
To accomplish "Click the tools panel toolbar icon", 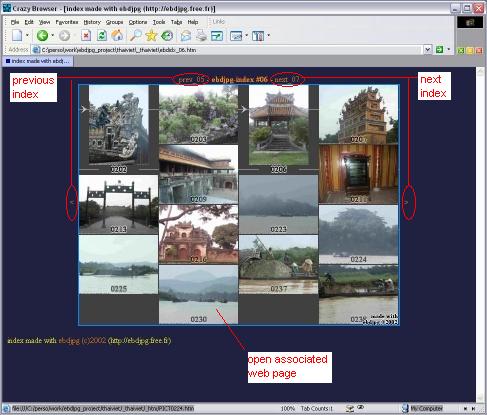I will [x=258, y=35].
